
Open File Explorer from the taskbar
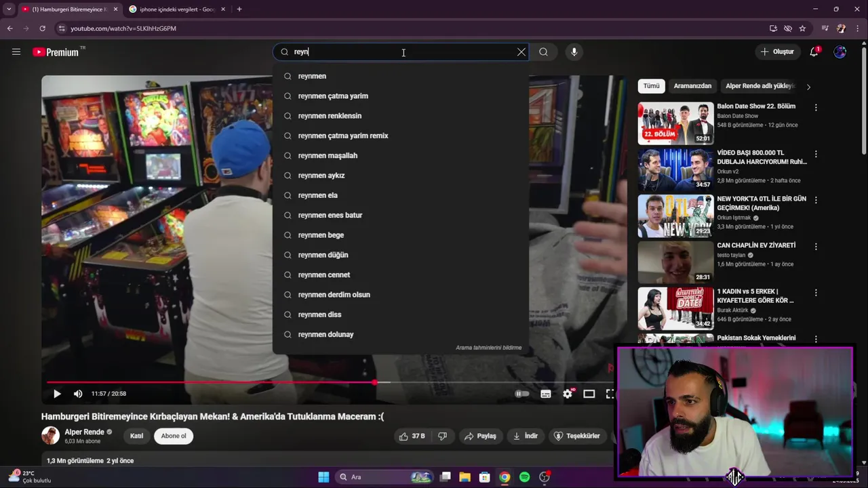pyautogui.click(x=465, y=477)
